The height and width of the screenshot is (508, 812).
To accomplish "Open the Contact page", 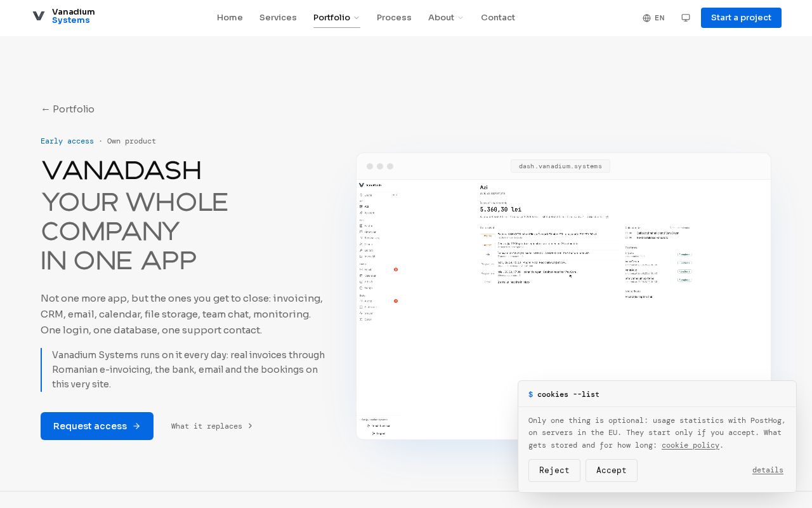I will [x=498, y=18].
